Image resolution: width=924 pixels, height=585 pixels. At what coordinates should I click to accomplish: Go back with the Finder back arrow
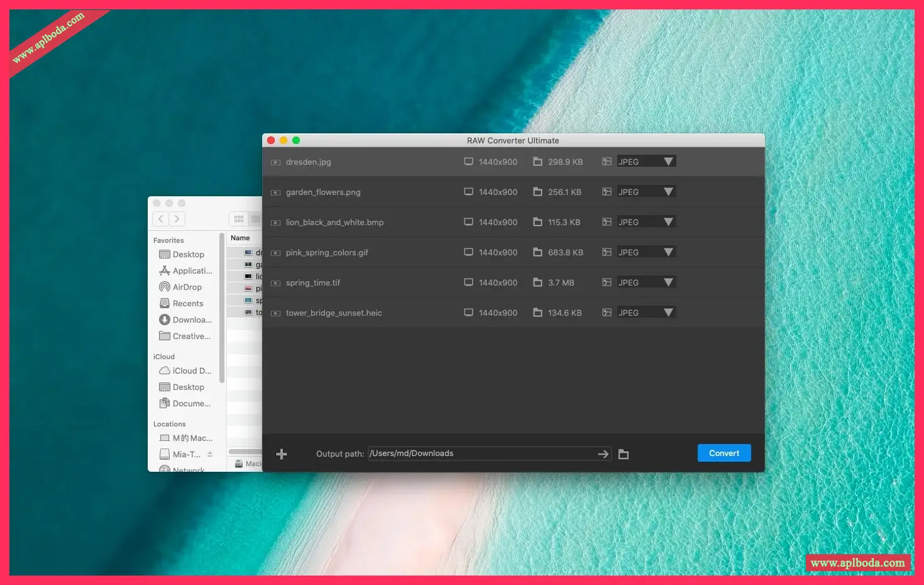(161, 219)
